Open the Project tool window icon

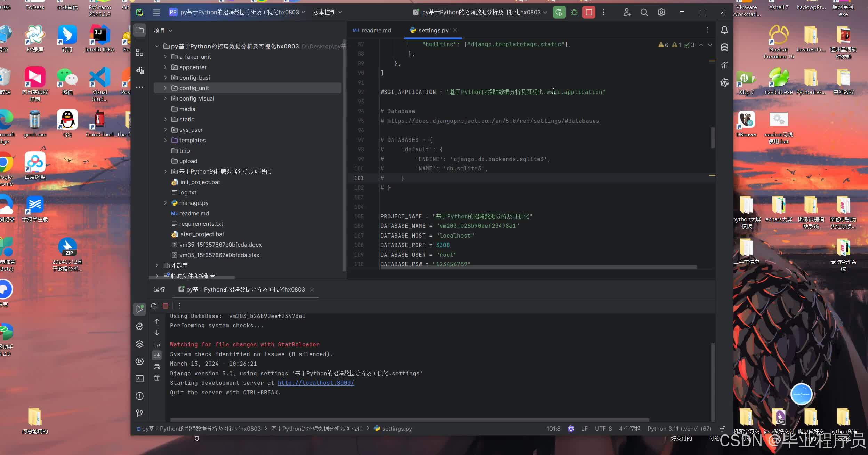pos(139,30)
